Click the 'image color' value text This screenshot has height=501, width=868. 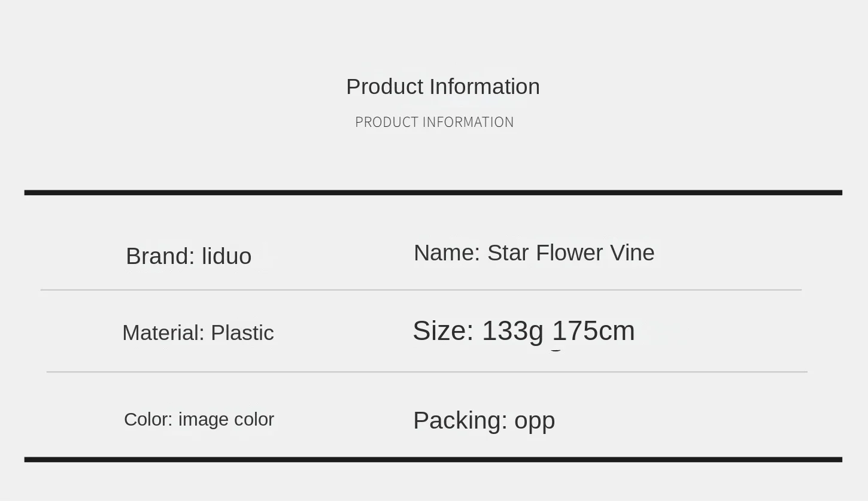tap(226, 420)
